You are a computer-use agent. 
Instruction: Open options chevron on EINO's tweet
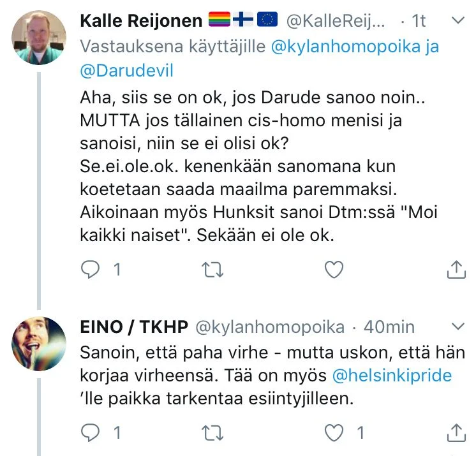457,327
